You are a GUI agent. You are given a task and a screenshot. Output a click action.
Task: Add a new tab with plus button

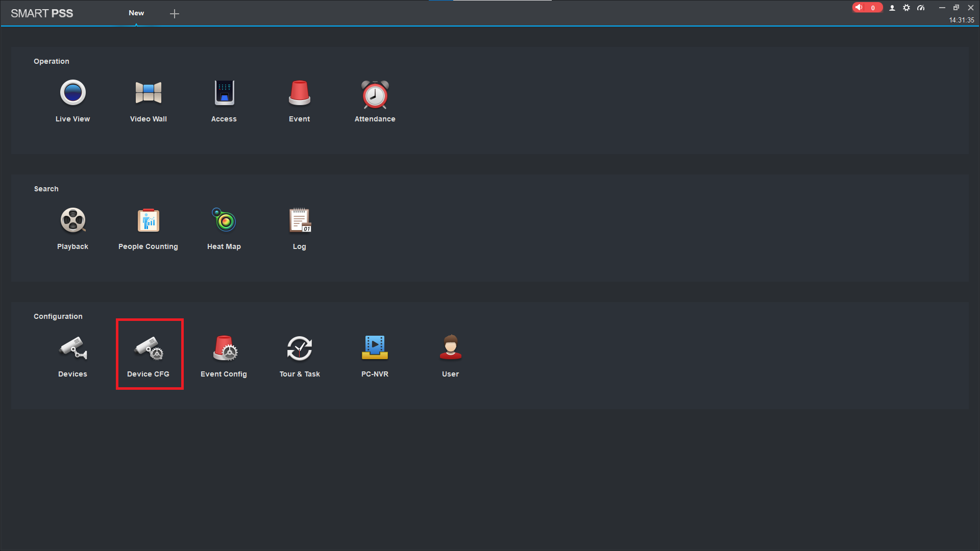pyautogui.click(x=175, y=14)
